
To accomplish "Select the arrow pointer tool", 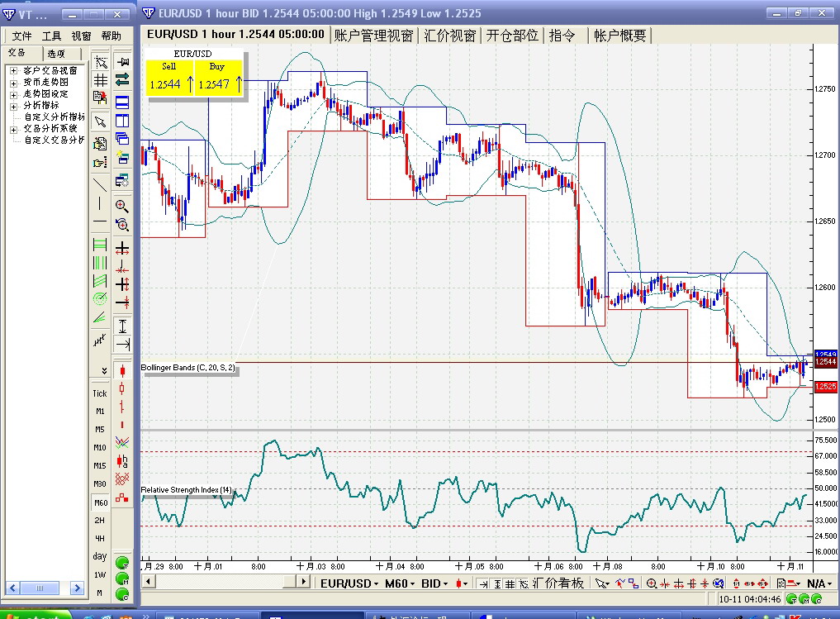I will 100,121.
